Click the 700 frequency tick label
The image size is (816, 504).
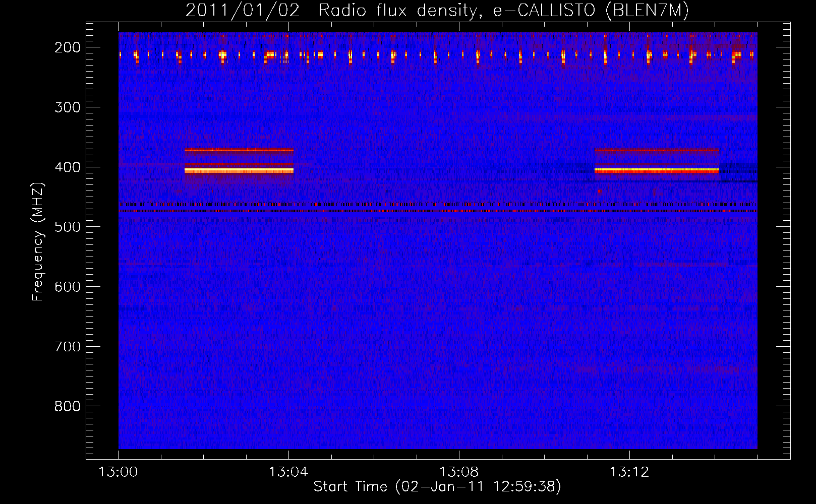68,347
